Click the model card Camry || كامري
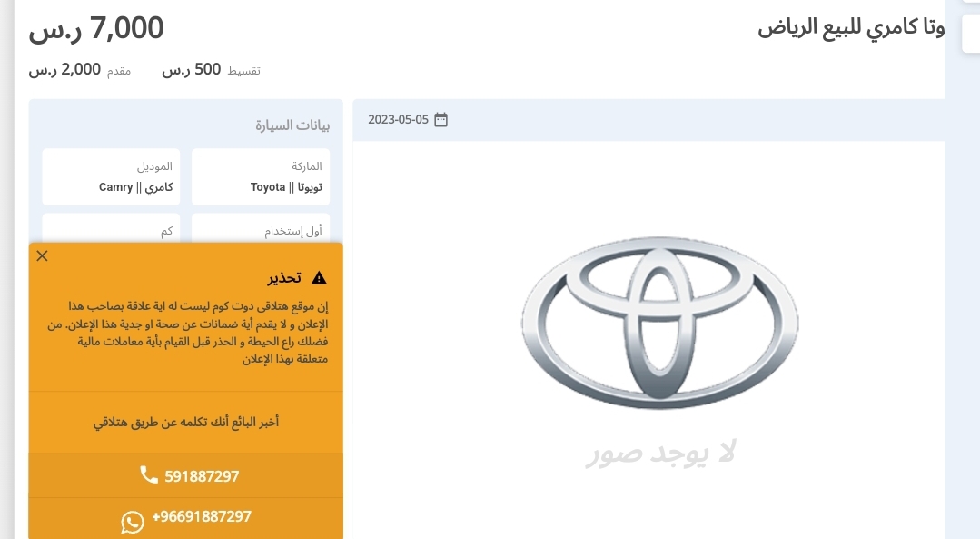The image size is (980, 539). [x=111, y=177]
